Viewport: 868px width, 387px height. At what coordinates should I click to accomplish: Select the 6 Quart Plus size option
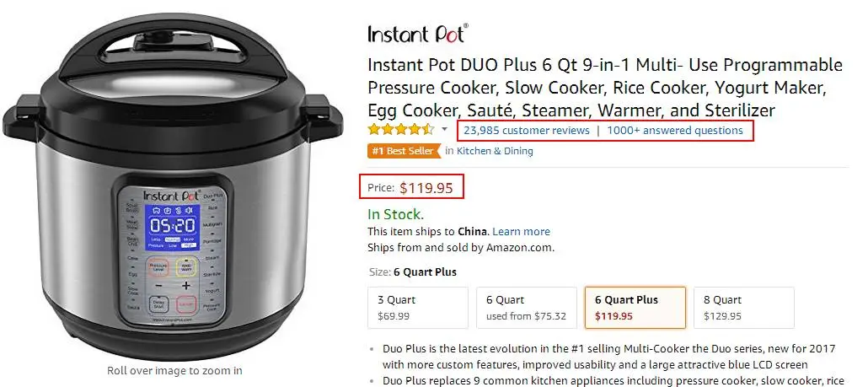pos(635,307)
